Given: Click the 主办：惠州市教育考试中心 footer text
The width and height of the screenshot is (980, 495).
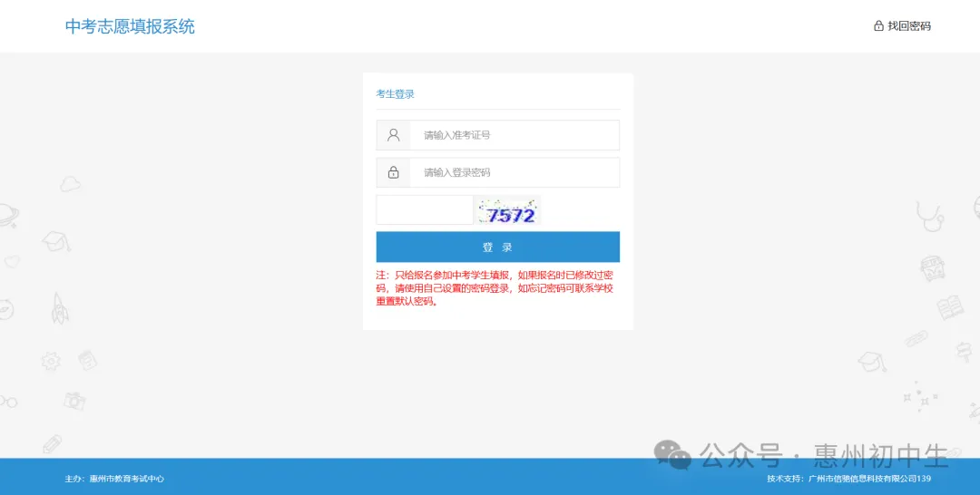Looking at the screenshot, I should (x=114, y=479).
